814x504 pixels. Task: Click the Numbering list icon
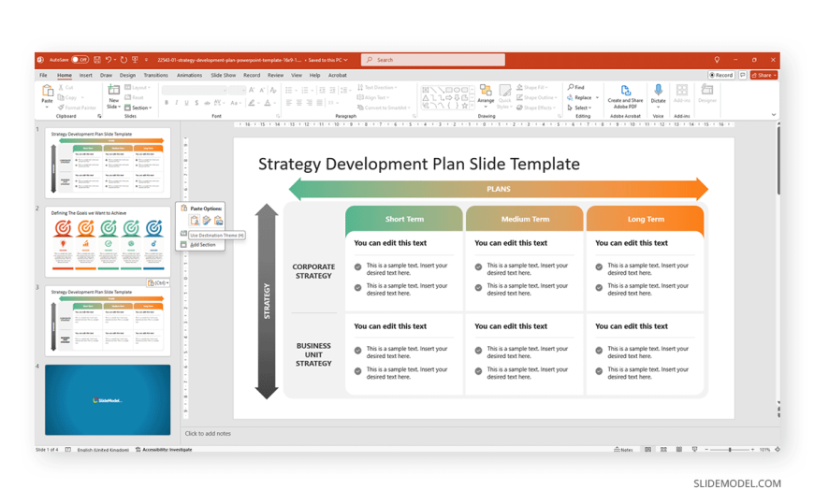[305, 90]
